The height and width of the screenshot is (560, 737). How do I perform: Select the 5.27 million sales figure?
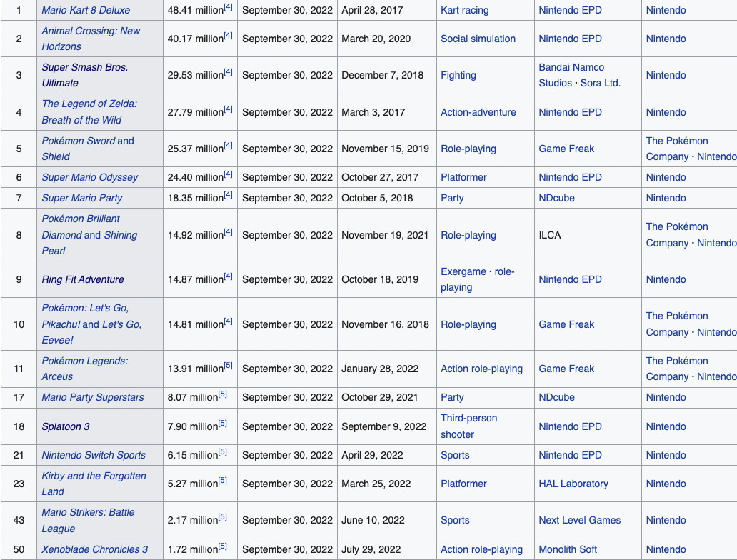tap(193, 484)
